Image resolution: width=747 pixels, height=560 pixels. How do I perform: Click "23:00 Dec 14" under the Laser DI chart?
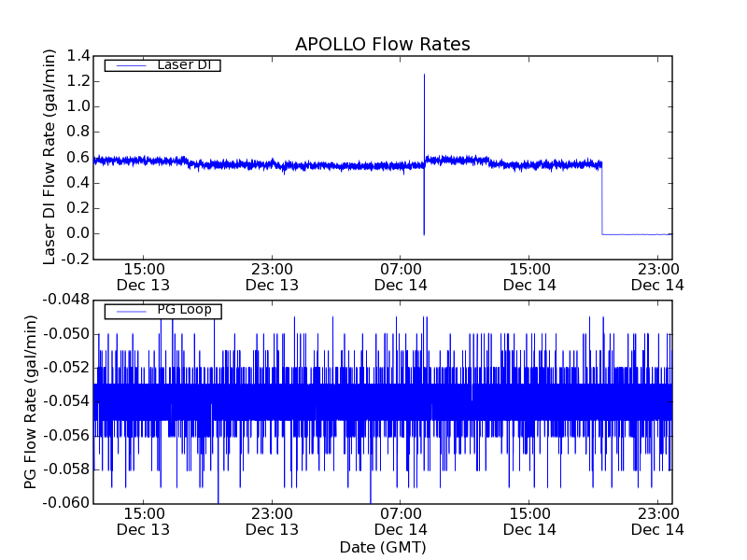pyautogui.click(x=658, y=277)
